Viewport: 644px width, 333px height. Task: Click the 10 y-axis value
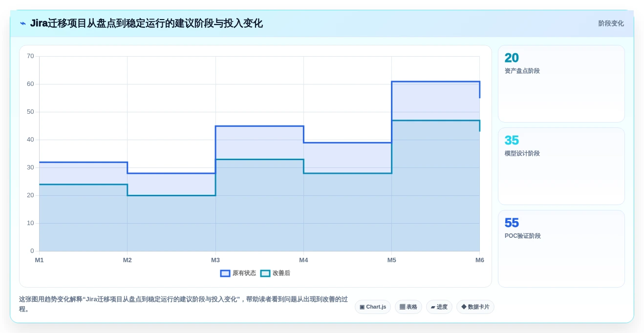coord(30,223)
